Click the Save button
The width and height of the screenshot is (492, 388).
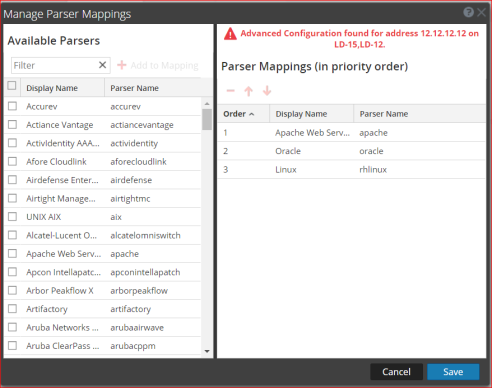coord(453,372)
